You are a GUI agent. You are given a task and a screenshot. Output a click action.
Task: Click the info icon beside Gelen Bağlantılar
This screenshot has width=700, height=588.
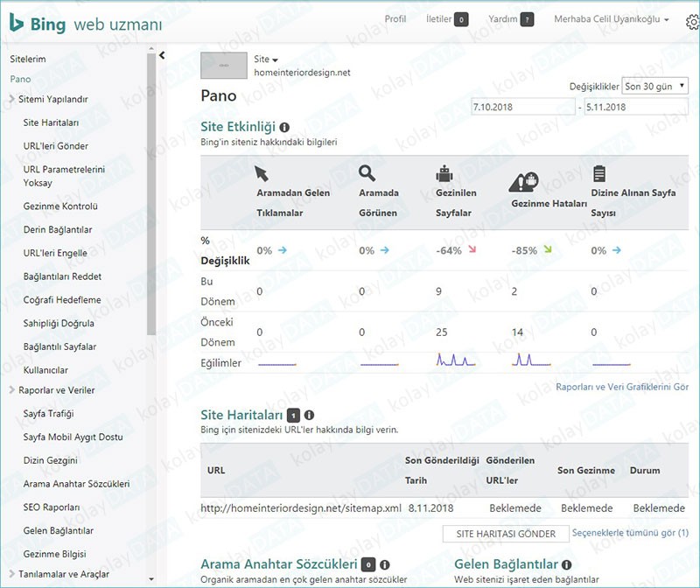(568, 565)
